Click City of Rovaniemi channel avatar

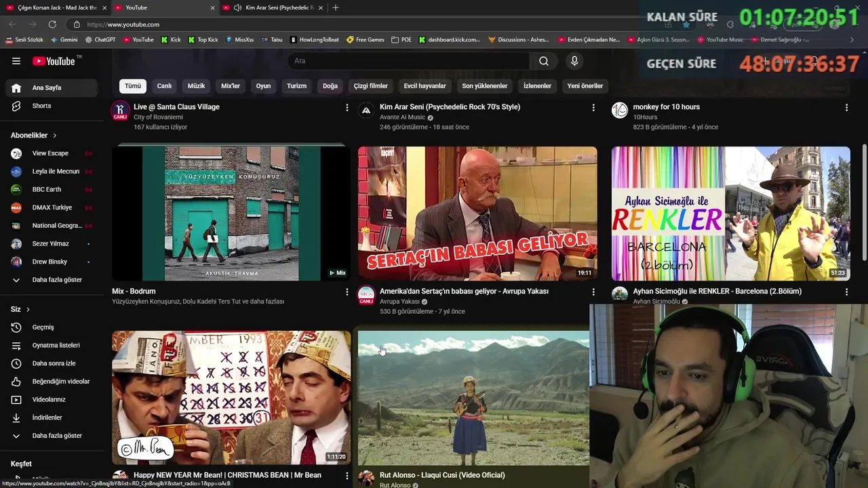pyautogui.click(x=120, y=110)
